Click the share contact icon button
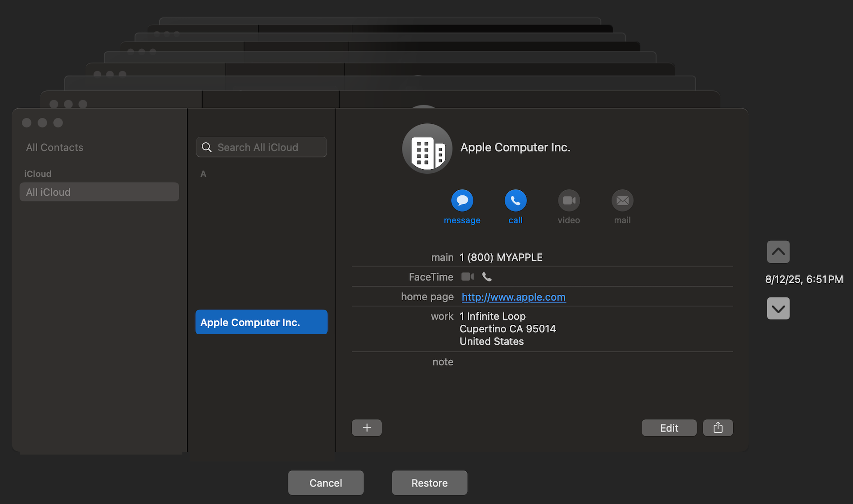 click(x=718, y=428)
